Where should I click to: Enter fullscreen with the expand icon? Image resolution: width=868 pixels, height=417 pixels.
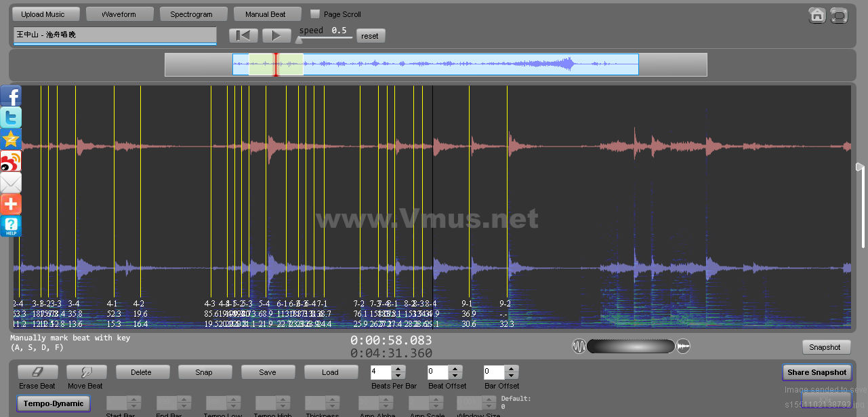839,15
